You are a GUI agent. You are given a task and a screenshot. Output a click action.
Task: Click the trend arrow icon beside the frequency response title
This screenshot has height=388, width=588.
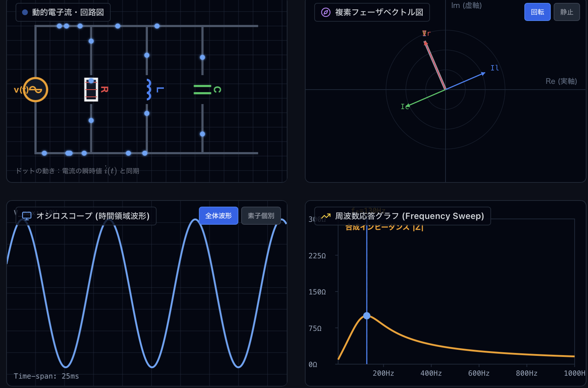(326, 216)
